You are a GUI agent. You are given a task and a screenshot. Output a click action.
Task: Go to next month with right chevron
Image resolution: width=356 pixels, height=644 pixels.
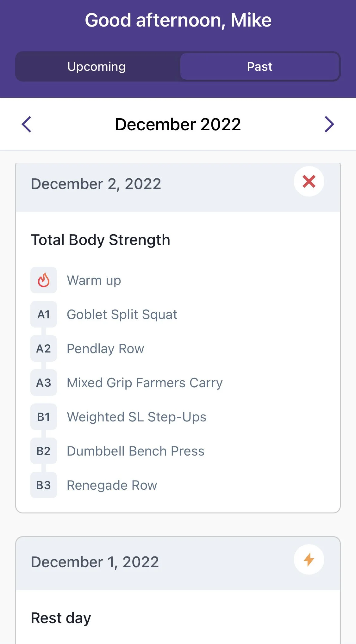[x=329, y=124]
